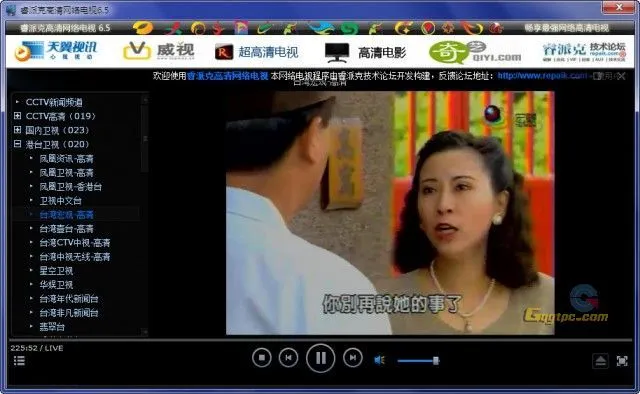Open 超高清电视 section

pos(257,52)
